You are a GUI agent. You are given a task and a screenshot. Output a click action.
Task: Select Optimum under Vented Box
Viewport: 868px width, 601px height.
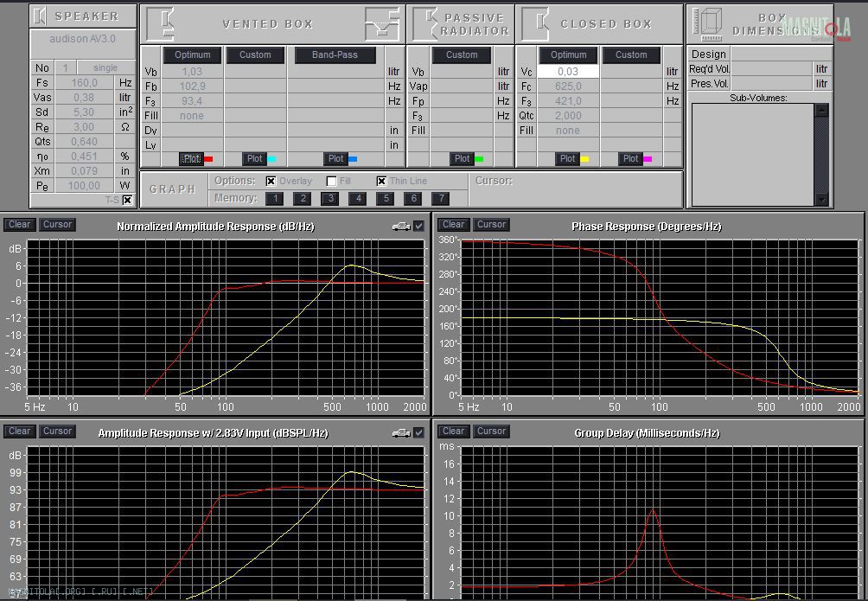pyautogui.click(x=192, y=54)
